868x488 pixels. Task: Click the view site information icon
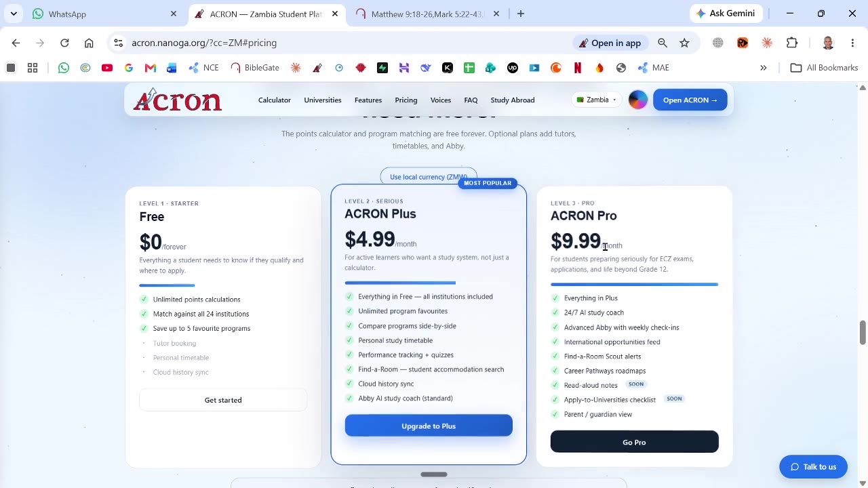[x=118, y=43]
